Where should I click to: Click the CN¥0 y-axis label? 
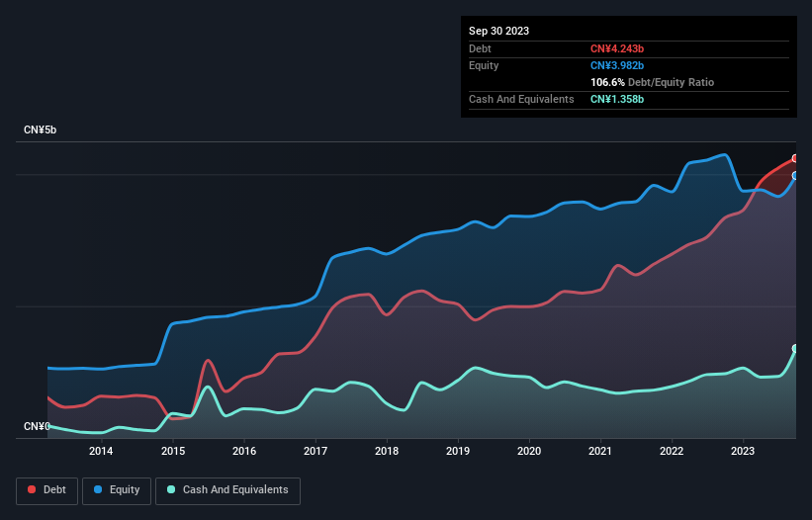[37, 426]
